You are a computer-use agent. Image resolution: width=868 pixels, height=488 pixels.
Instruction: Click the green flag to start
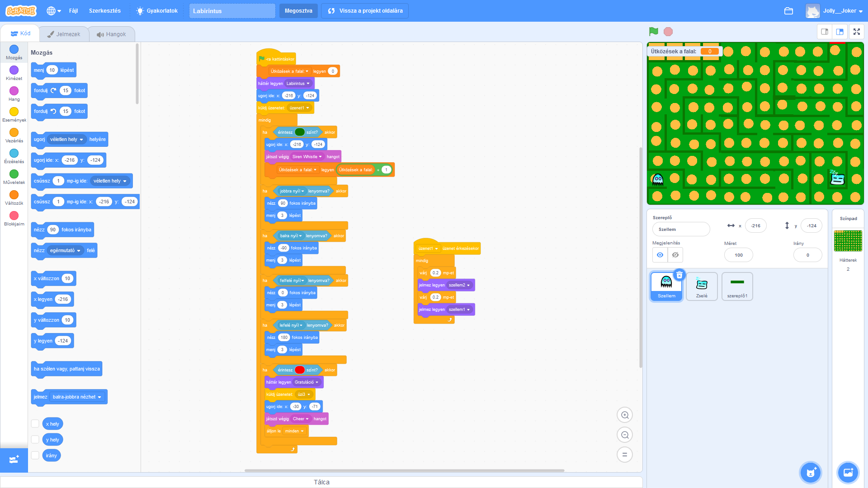tap(653, 32)
